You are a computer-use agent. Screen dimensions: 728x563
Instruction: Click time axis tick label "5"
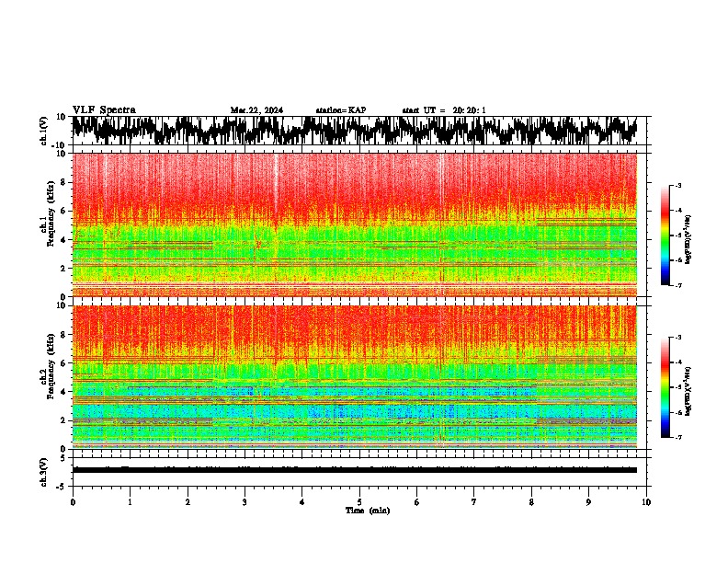[x=359, y=502]
